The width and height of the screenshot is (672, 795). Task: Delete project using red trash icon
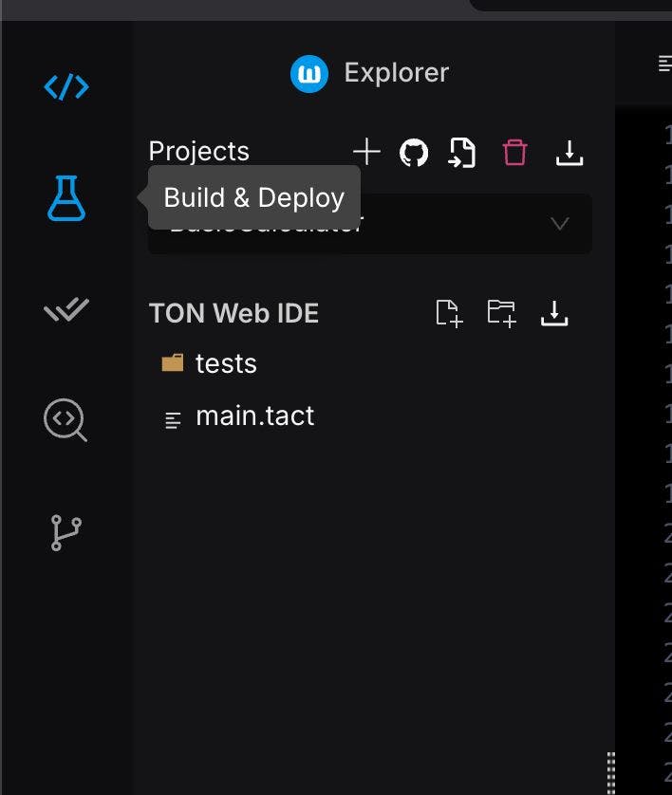click(514, 152)
